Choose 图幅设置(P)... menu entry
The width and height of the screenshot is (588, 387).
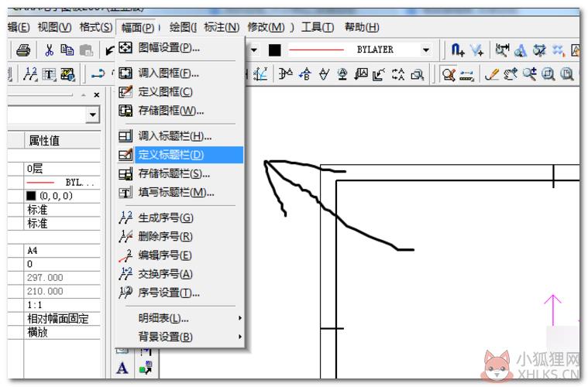pos(181,47)
